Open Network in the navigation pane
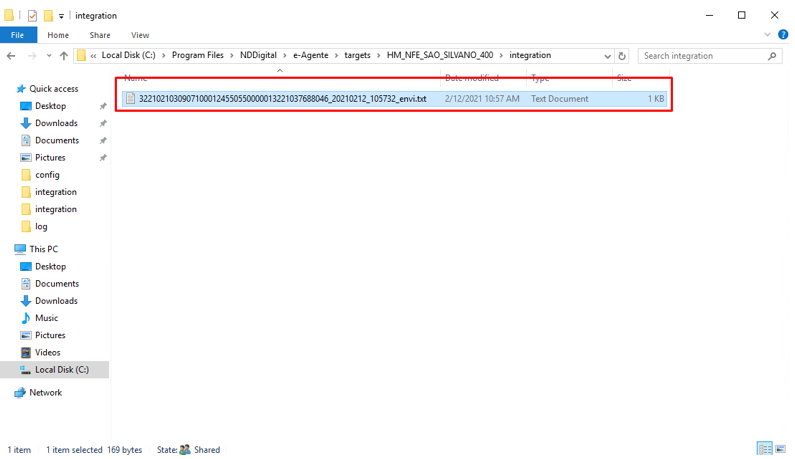The width and height of the screenshot is (795, 459). pyautogui.click(x=45, y=393)
